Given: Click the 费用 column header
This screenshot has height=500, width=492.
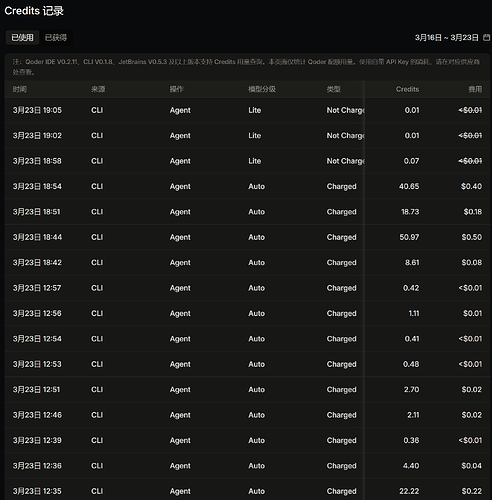Looking at the screenshot, I should click(475, 89).
